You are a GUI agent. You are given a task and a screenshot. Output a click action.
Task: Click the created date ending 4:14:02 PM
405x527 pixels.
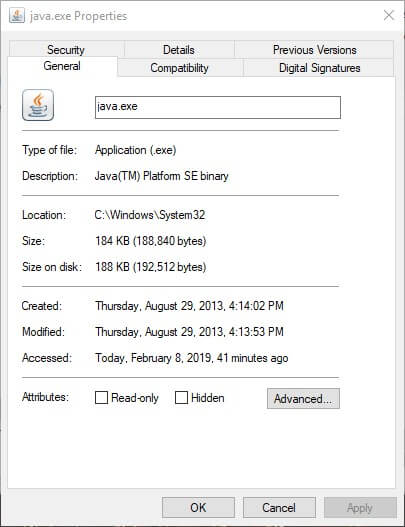pyautogui.click(x=190, y=306)
